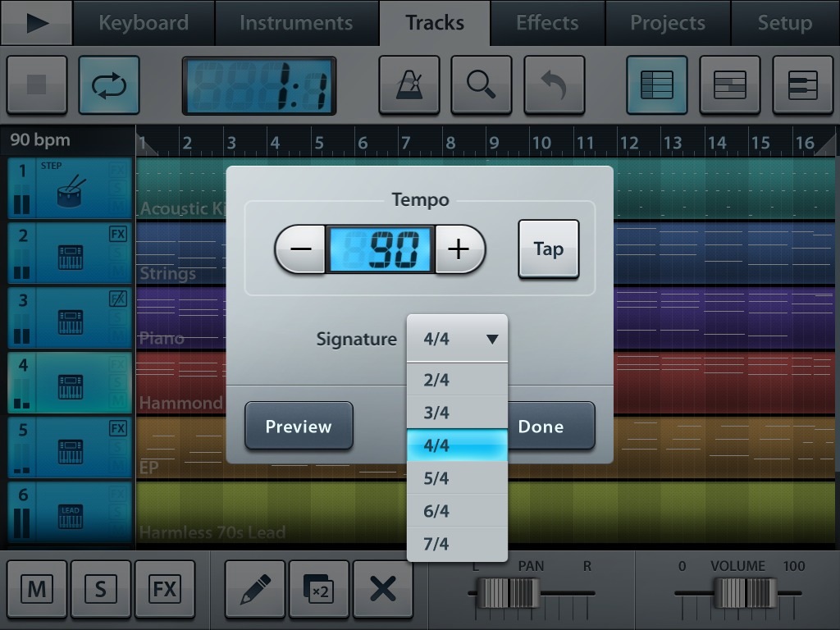Screen dimensions: 840x630
Task: Choose 2/4 time signature
Action: [458, 380]
